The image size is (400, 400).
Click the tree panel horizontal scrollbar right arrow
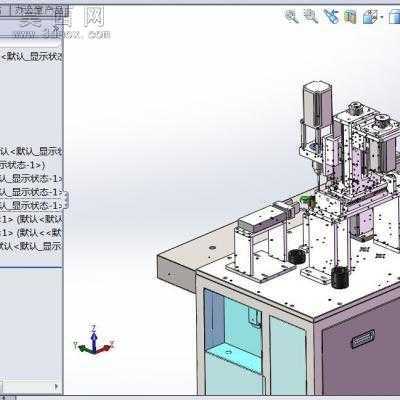pyautogui.click(x=56, y=387)
